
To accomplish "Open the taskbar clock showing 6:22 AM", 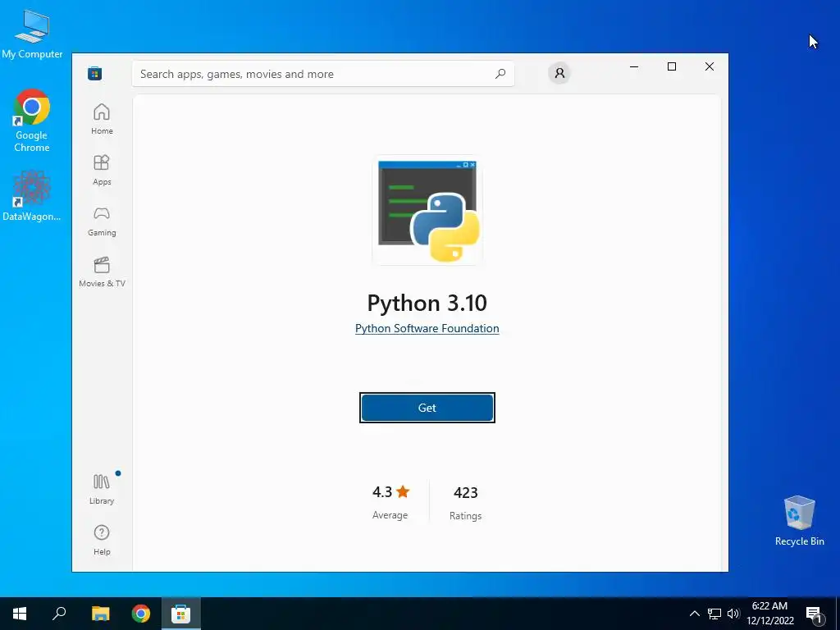I will (x=769, y=614).
